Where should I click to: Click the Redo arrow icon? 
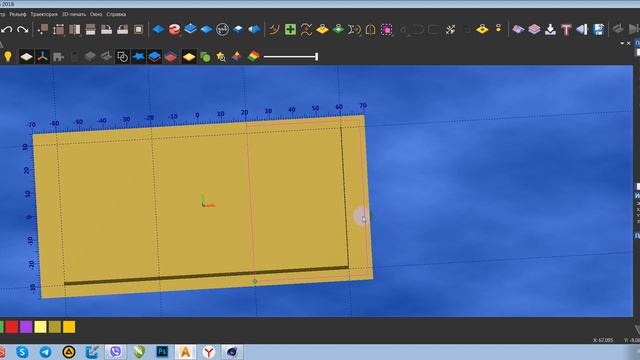(x=22, y=29)
